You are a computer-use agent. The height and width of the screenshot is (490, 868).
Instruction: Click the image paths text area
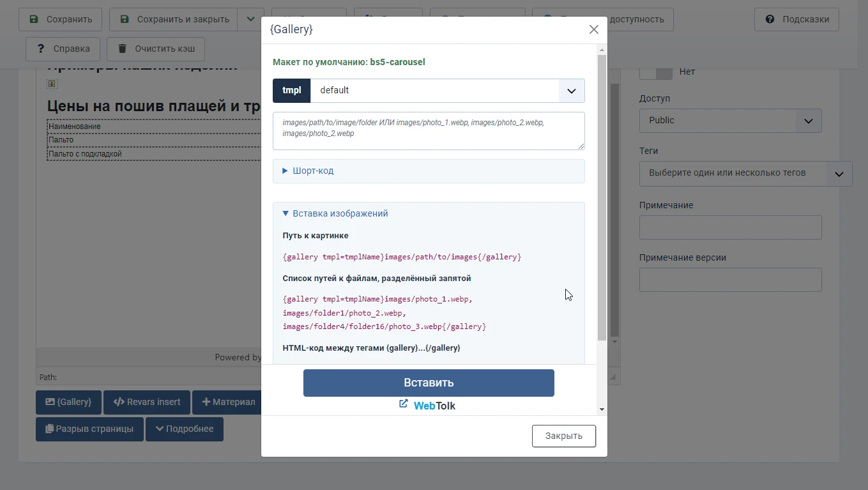(x=428, y=131)
